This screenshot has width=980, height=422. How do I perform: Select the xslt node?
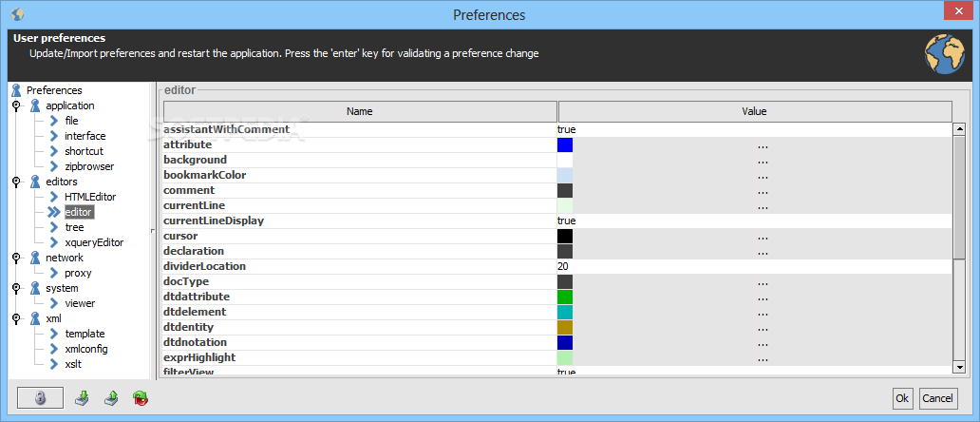(x=73, y=364)
